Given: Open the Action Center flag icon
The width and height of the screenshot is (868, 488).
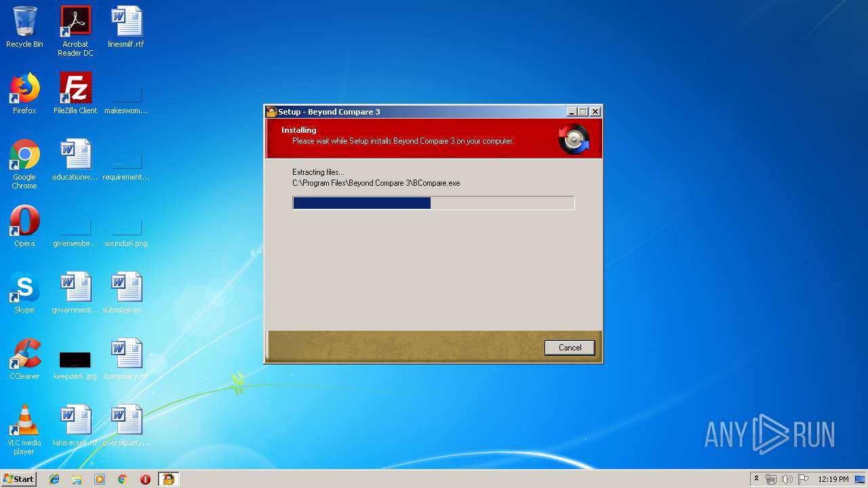Looking at the screenshot, I should pos(804,479).
